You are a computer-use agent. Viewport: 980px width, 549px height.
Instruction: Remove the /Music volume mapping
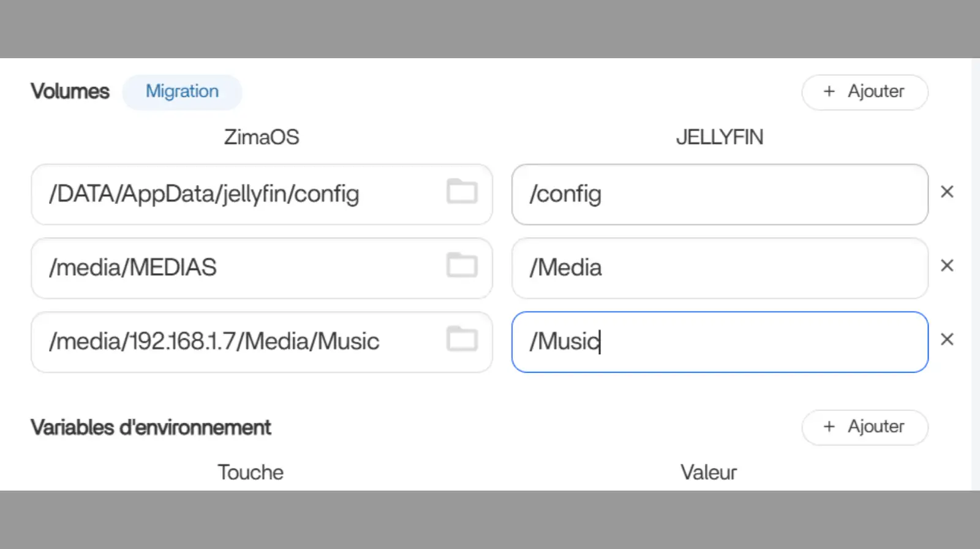click(x=947, y=339)
